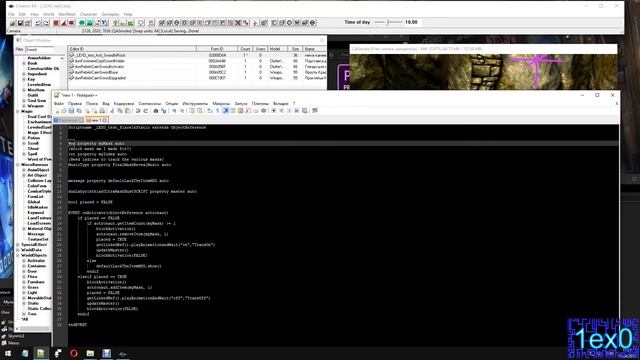The width and height of the screenshot is (640, 360).
Task: Expand the Potion node in Object tree
Action: (24, 138)
